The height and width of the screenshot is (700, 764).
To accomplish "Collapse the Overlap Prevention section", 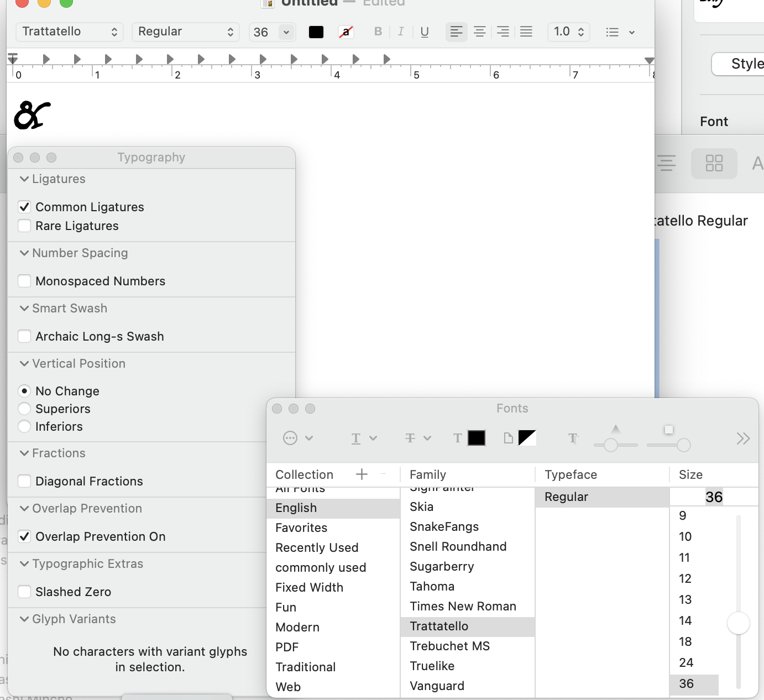I will click(24, 508).
